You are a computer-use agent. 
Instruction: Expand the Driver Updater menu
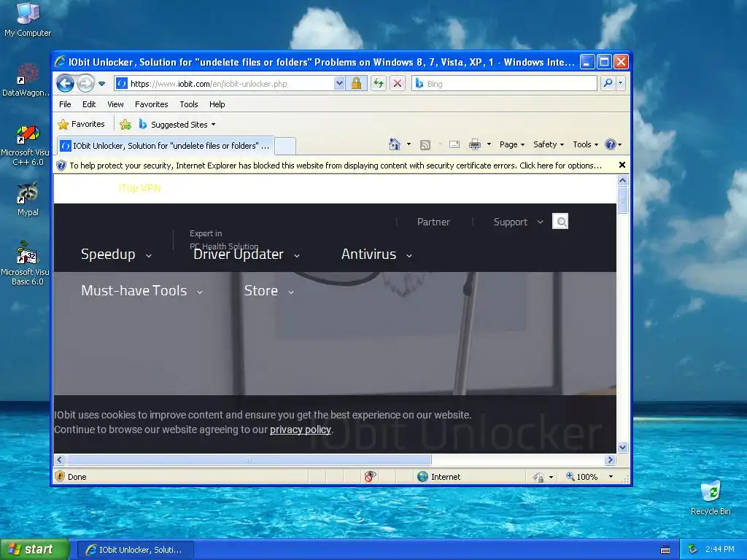coord(247,254)
